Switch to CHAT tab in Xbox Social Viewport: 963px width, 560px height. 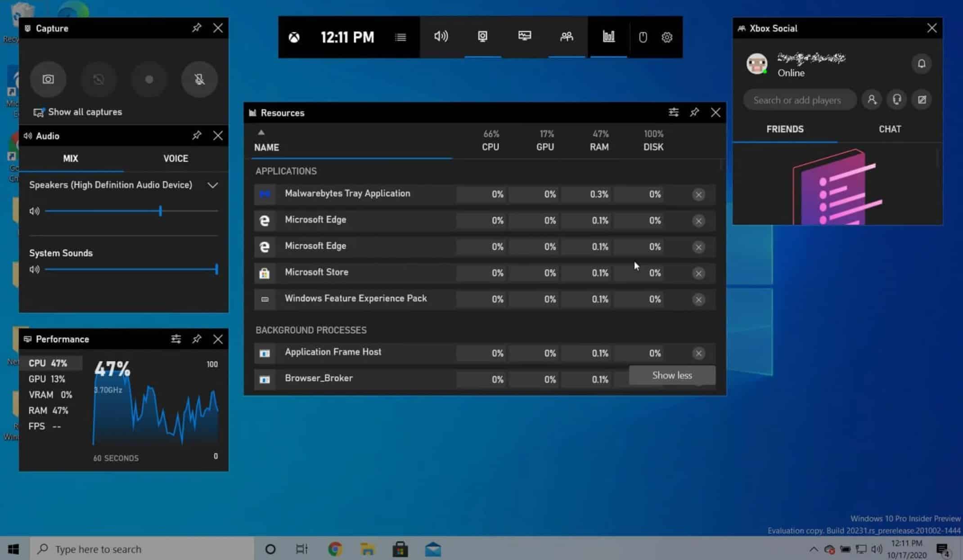click(890, 129)
